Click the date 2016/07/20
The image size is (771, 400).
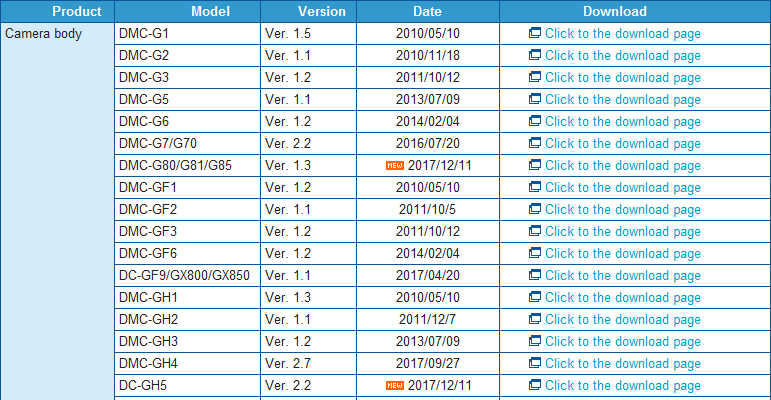[x=428, y=144]
